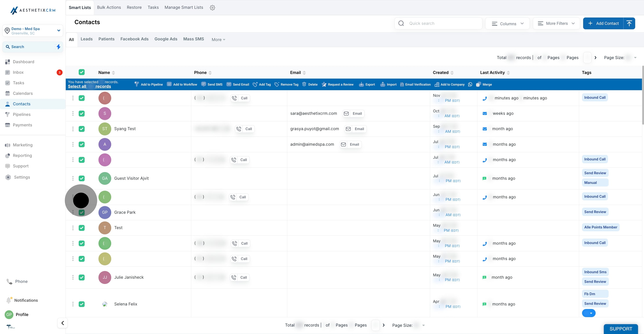Uncheck the select-all checkbox in the table header
This screenshot has height=334, width=644.
click(82, 72)
